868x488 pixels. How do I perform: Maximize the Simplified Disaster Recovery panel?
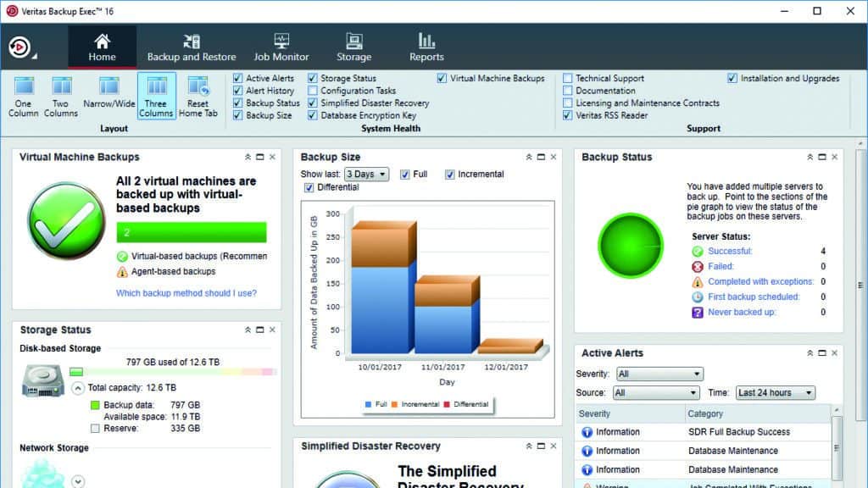coord(542,446)
